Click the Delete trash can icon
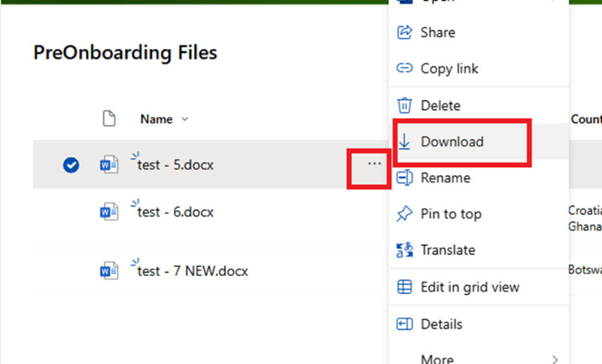 click(x=404, y=105)
